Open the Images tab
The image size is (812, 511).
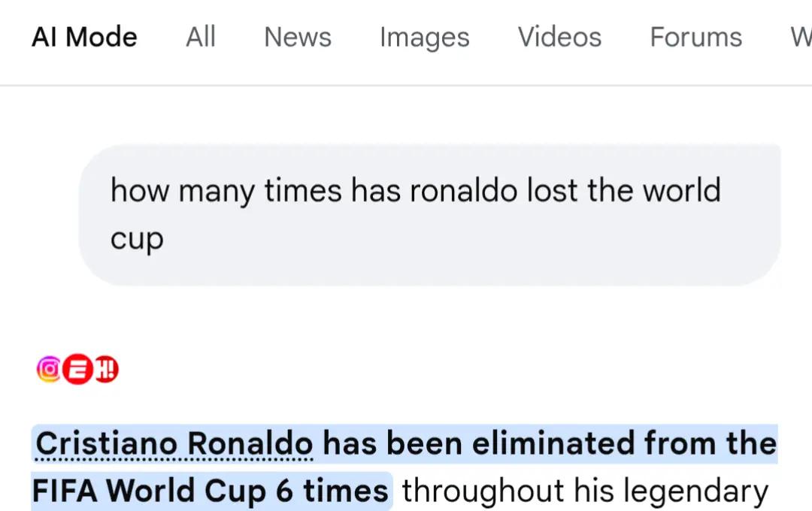tap(425, 38)
